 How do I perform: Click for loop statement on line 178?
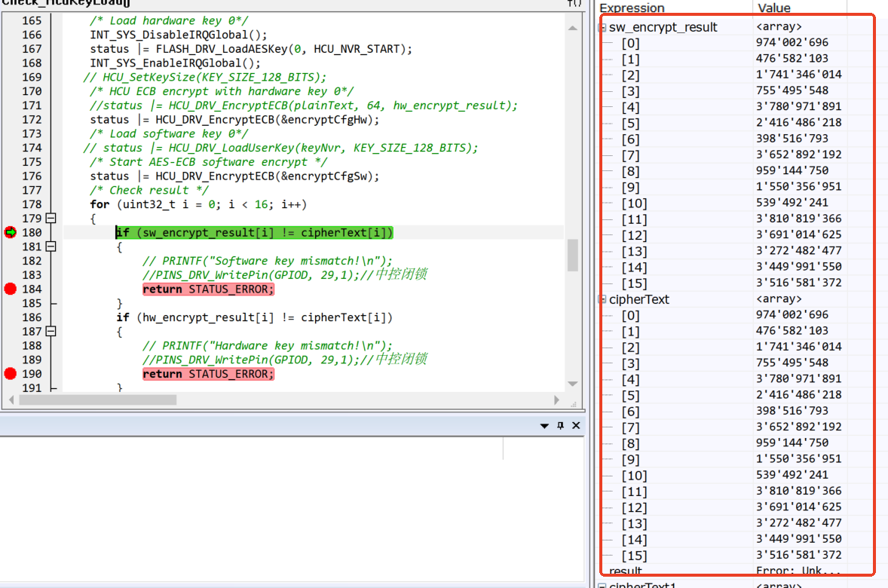tap(198, 204)
